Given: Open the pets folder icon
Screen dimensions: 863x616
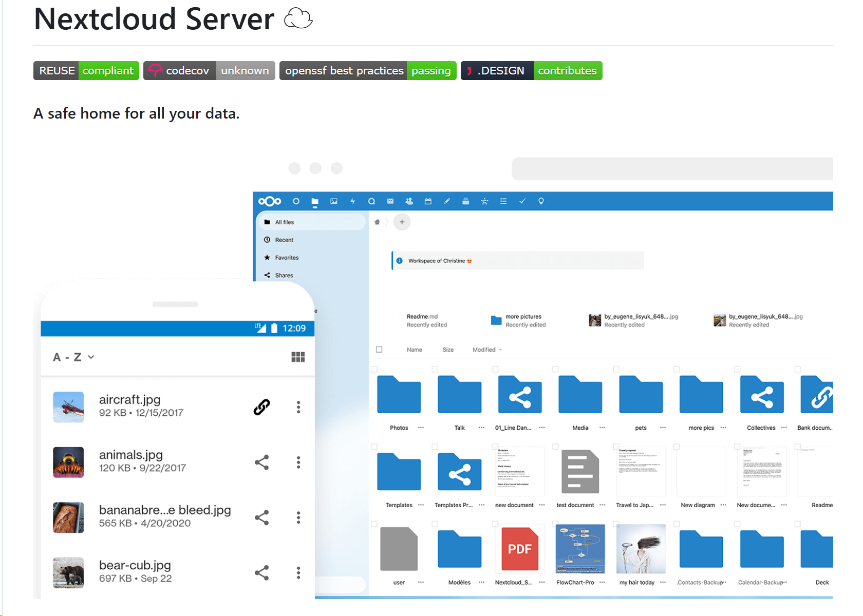Looking at the screenshot, I should point(641,394).
